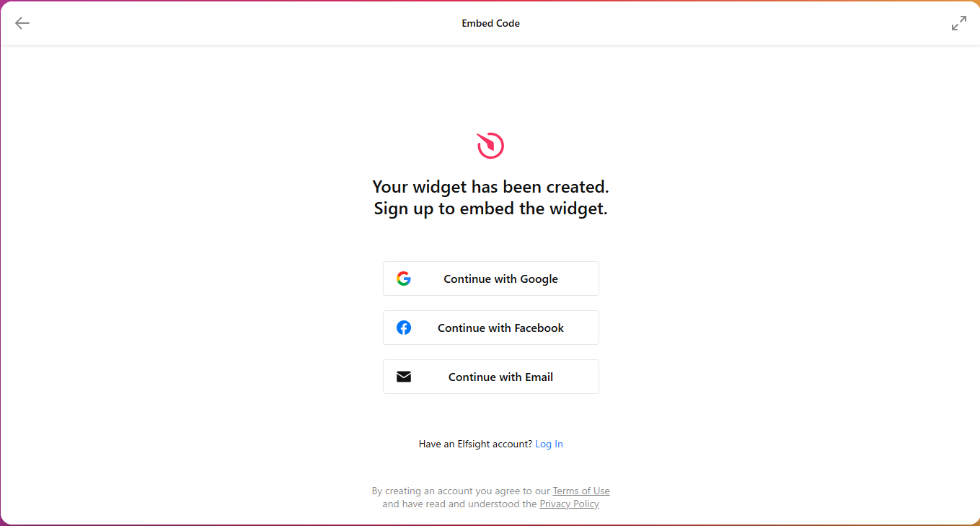
Task: Click the Embed Code header title
Action: point(491,23)
